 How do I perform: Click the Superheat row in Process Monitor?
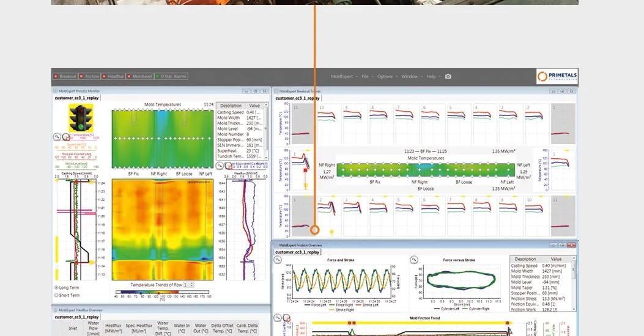[241, 150]
